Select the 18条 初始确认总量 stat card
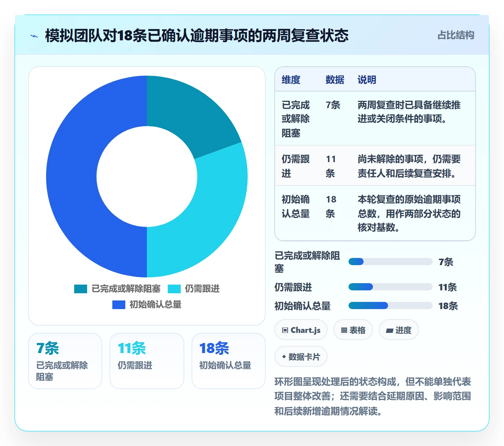The image size is (504, 446). pos(229,361)
